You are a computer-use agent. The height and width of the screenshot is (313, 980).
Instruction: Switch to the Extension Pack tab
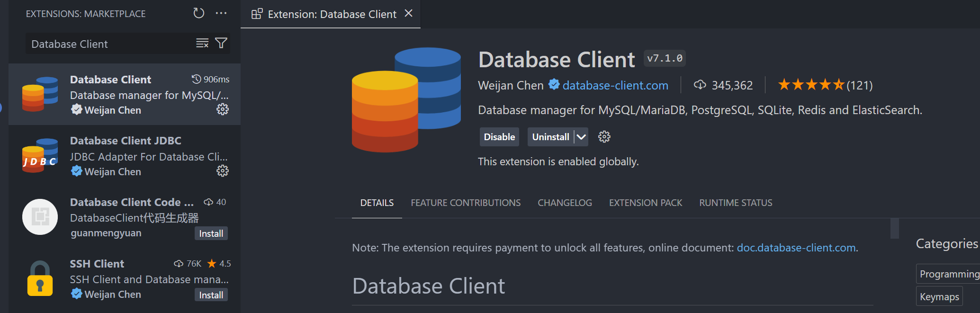(x=646, y=203)
